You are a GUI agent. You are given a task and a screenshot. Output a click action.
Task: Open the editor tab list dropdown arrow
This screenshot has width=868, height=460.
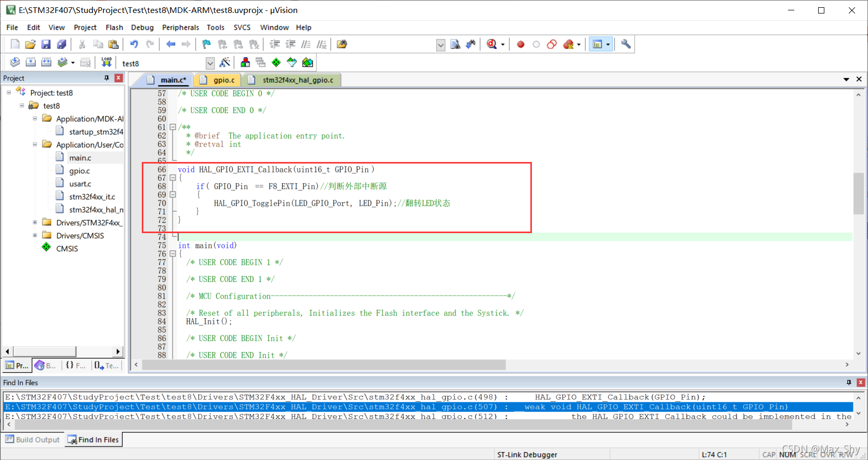pyautogui.click(x=846, y=79)
